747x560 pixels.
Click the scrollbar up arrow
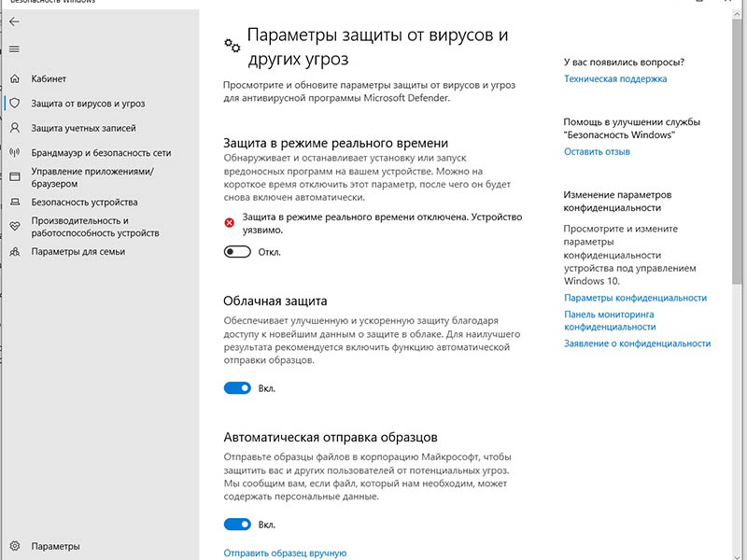point(738,14)
